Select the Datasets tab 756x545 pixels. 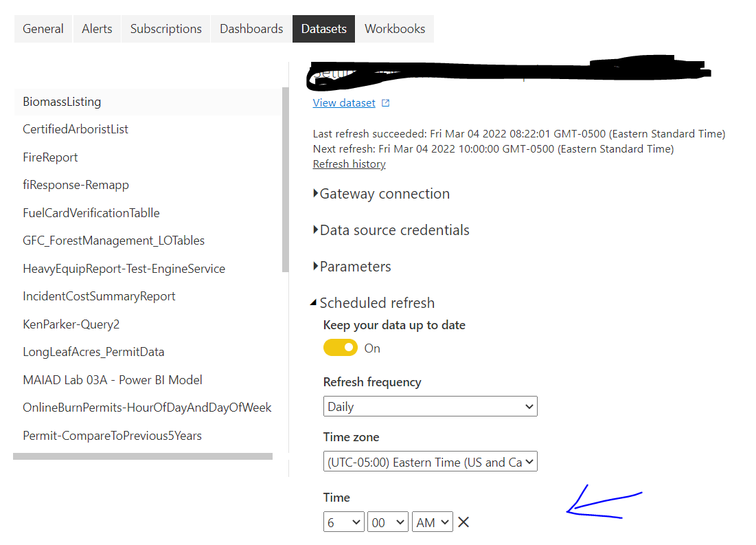(x=323, y=29)
